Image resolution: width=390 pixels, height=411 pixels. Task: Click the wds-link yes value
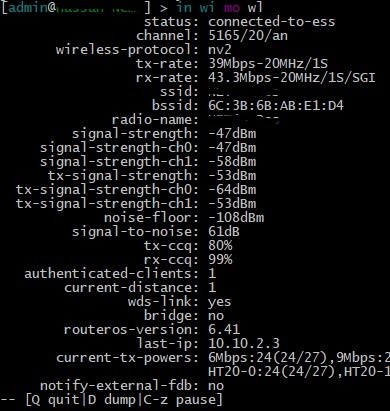(219, 302)
